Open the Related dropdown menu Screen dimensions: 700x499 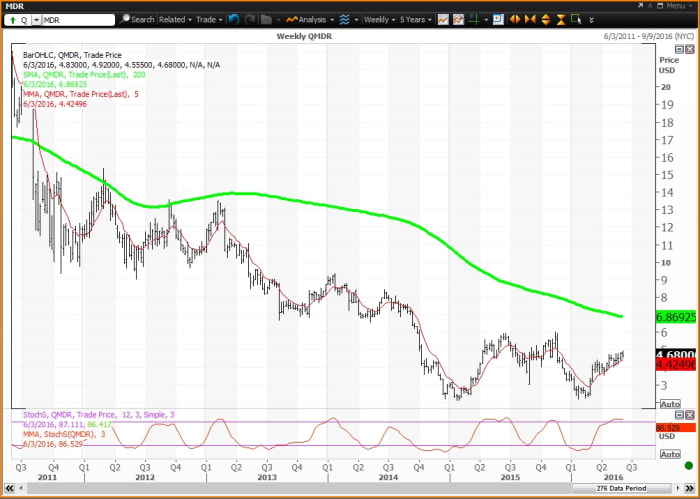[175, 19]
